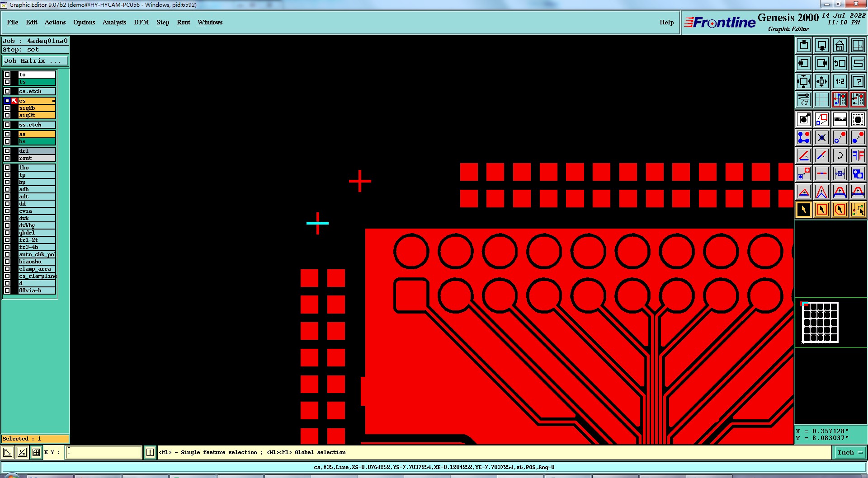Image resolution: width=868 pixels, height=478 pixels.
Task: Select the clamp_area layer row
Action: click(37, 269)
